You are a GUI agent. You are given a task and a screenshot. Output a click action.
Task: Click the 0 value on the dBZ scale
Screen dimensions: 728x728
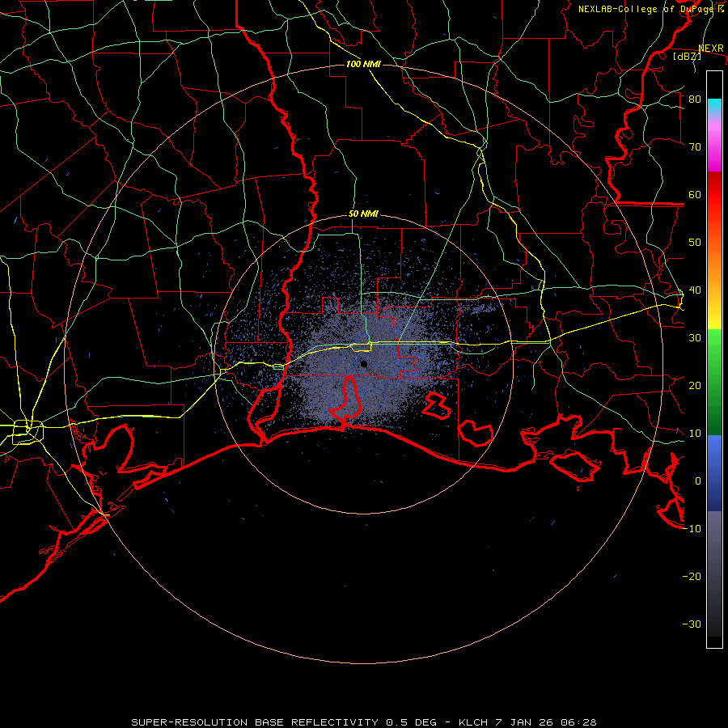(x=698, y=481)
